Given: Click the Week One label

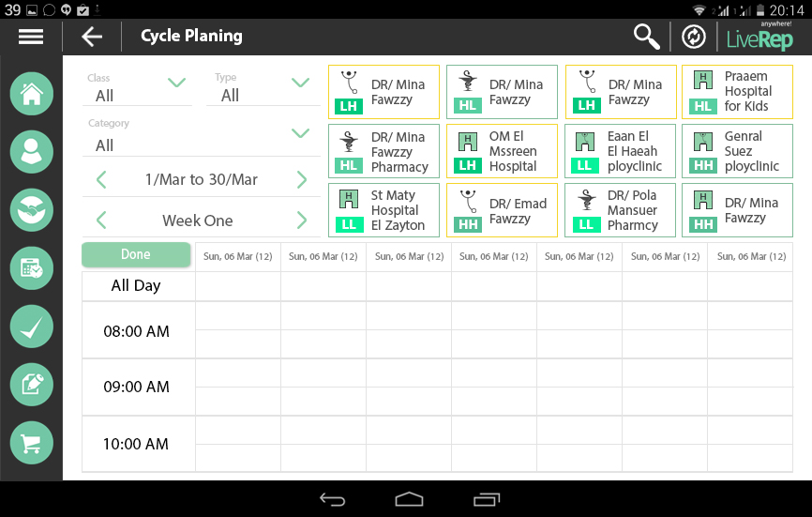Looking at the screenshot, I should click(x=198, y=220).
